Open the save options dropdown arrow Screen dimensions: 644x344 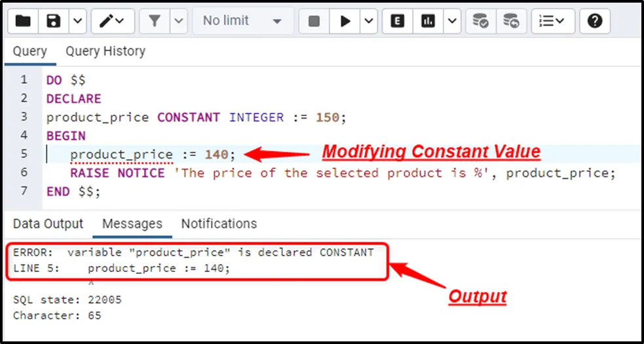tap(77, 21)
